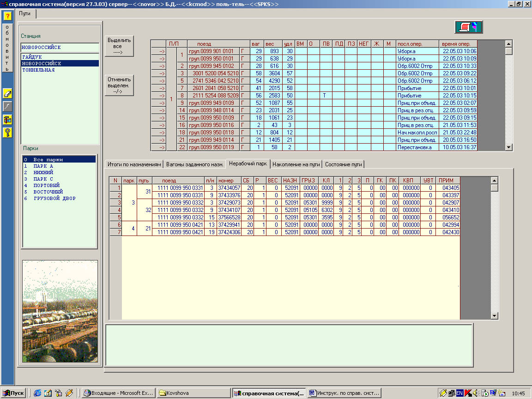Click the yellow question mark help icon
The image size is (532, 399).
click(7, 16)
